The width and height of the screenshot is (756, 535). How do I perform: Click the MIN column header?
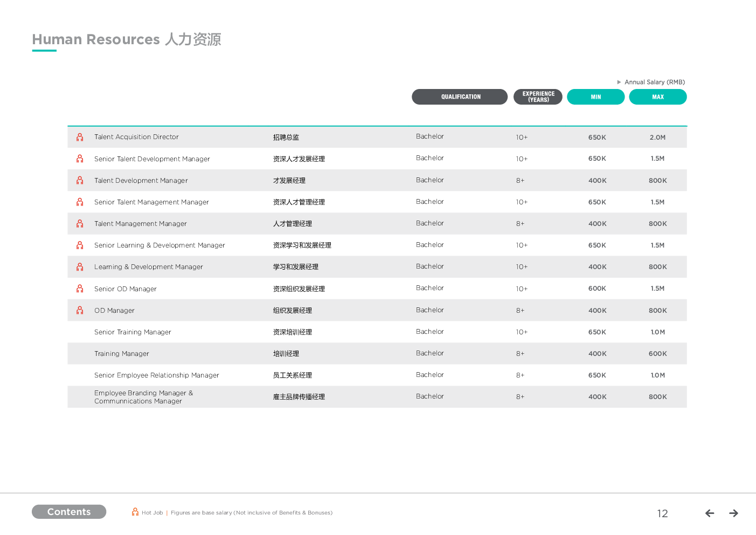pos(596,97)
